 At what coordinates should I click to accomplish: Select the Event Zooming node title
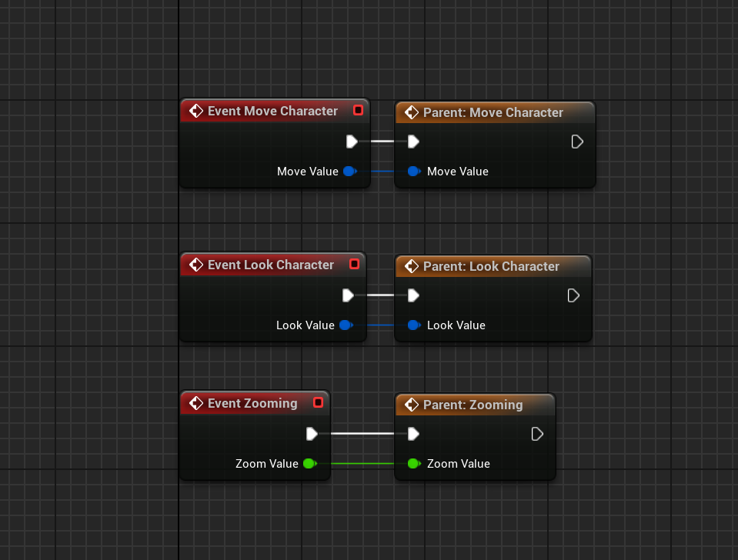click(252, 403)
